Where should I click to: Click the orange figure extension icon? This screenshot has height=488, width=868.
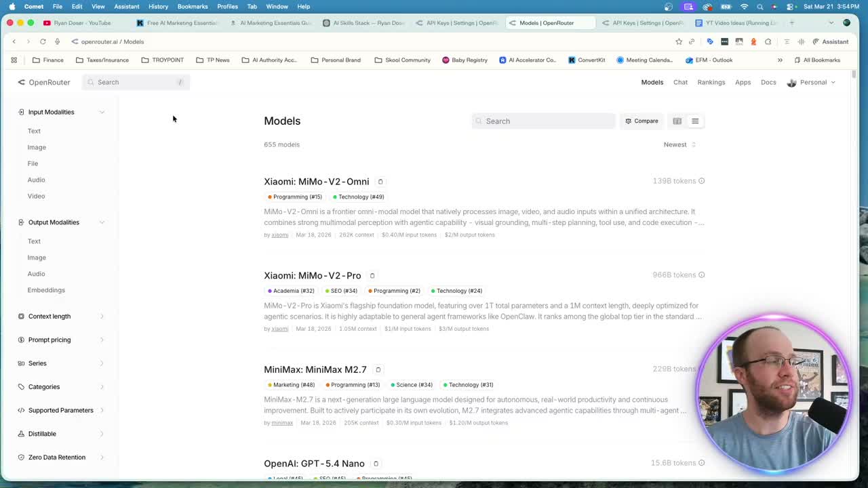coord(753,41)
